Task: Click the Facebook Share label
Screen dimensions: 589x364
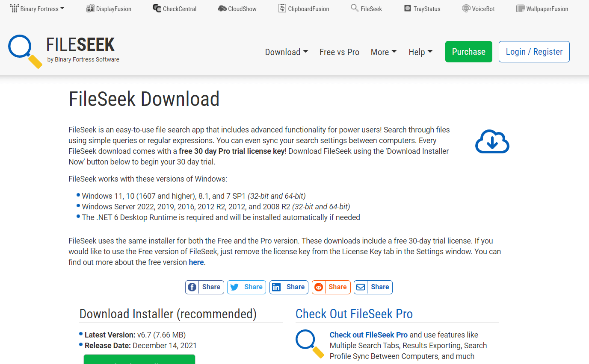Action: (x=211, y=287)
